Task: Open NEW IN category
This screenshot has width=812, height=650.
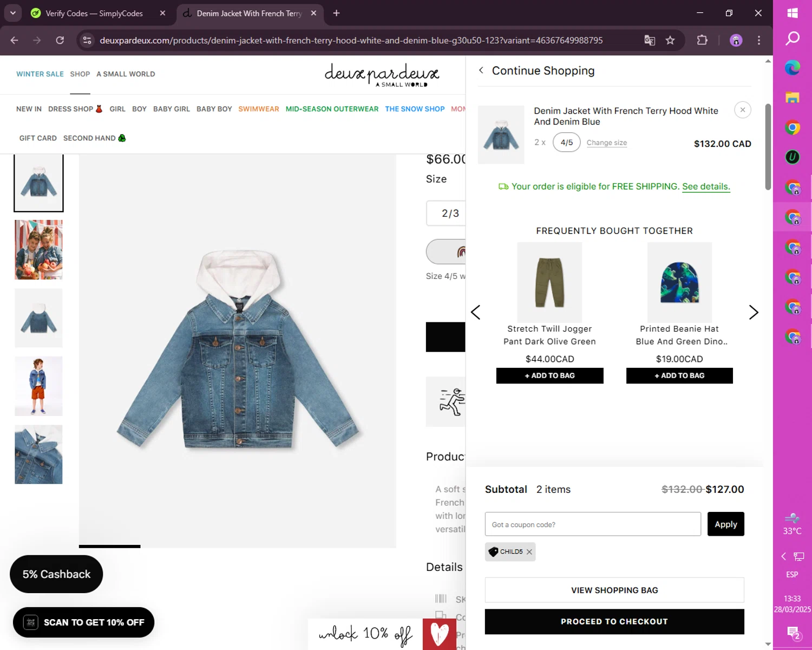Action: [x=29, y=109]
